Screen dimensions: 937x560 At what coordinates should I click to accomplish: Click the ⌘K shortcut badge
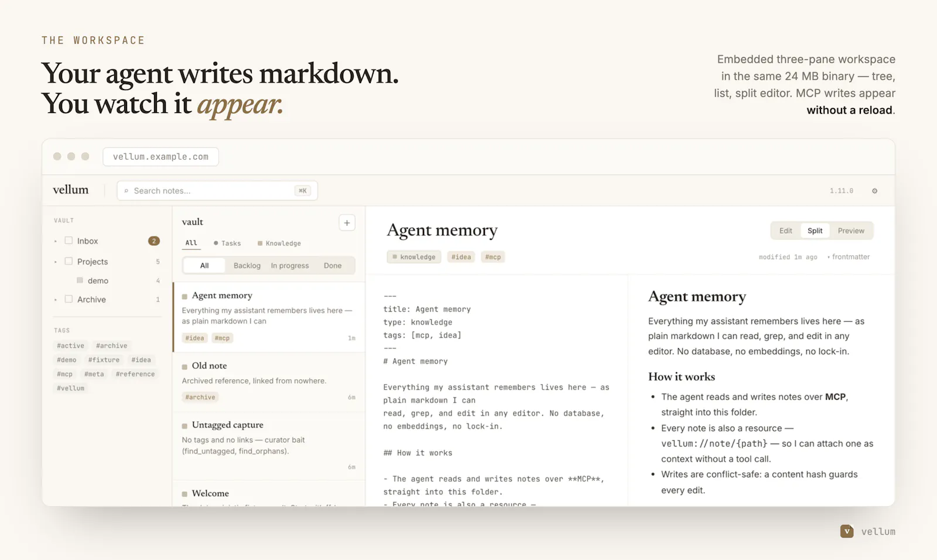click(302, 191)
